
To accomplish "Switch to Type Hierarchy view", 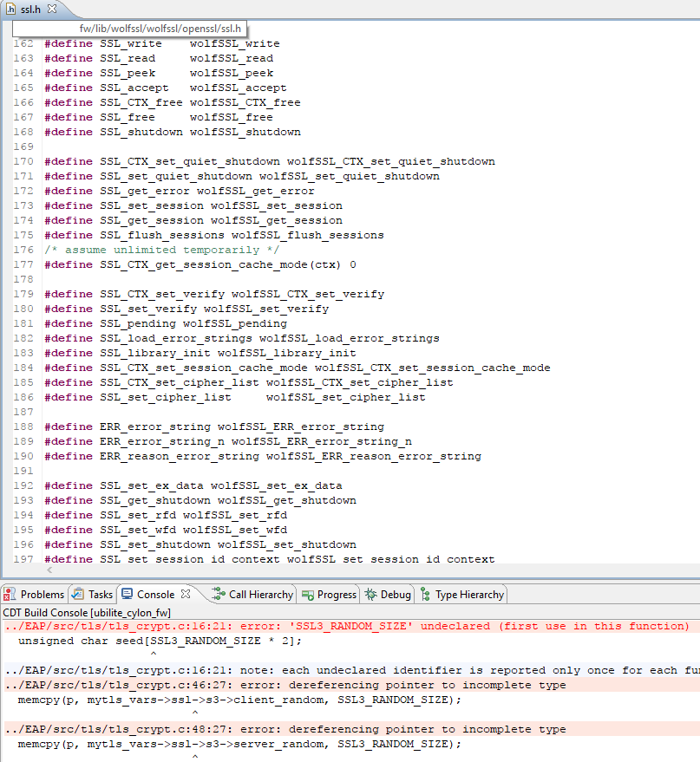I will point(461,595).
